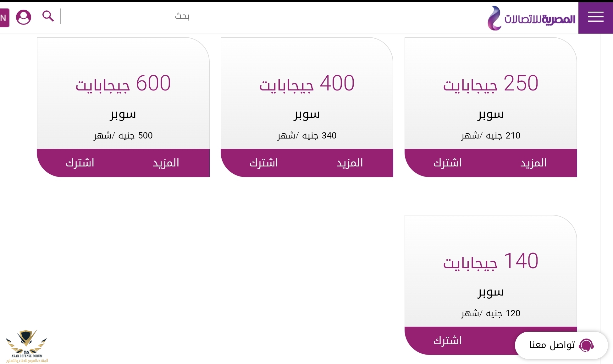Open the hamburger menu

click(x=595, y=17)
